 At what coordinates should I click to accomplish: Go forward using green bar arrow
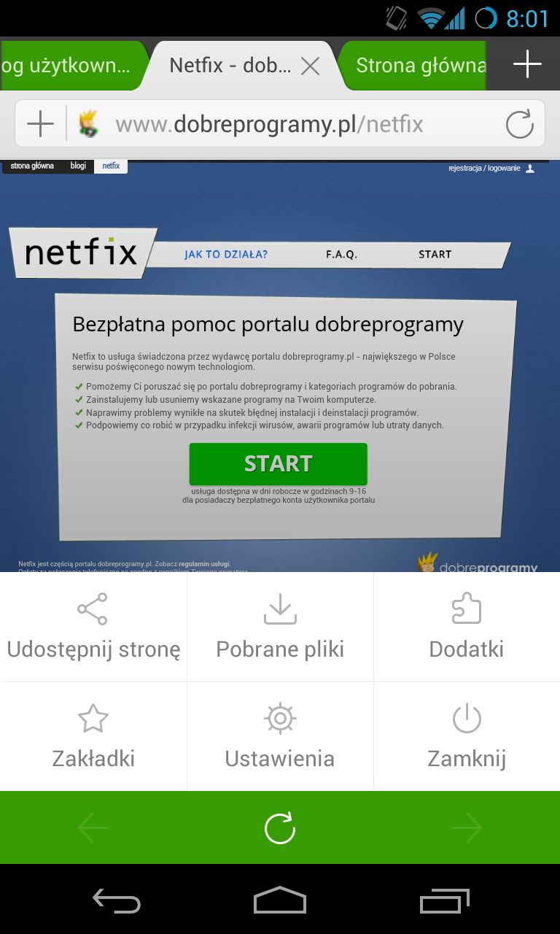[x=467, y=827]
